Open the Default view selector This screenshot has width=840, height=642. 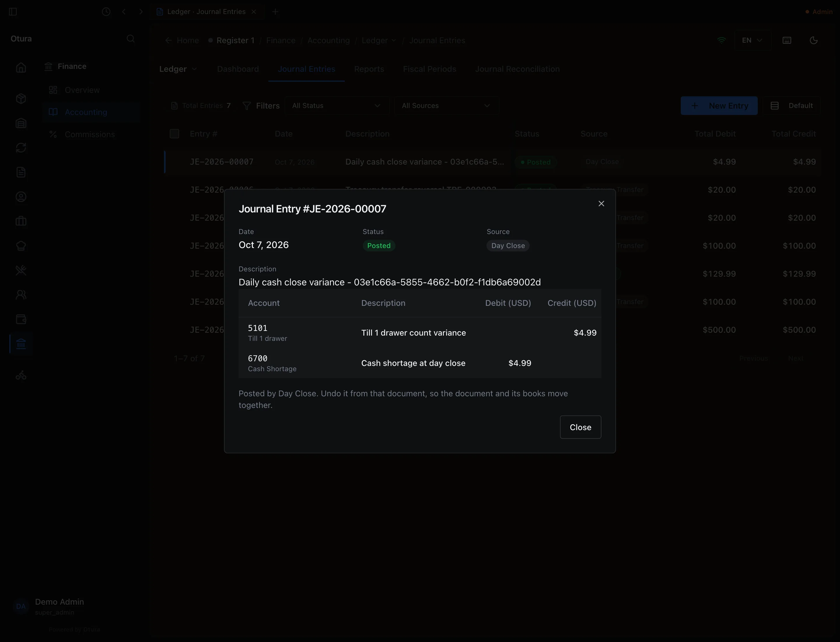tap(792, 106)
